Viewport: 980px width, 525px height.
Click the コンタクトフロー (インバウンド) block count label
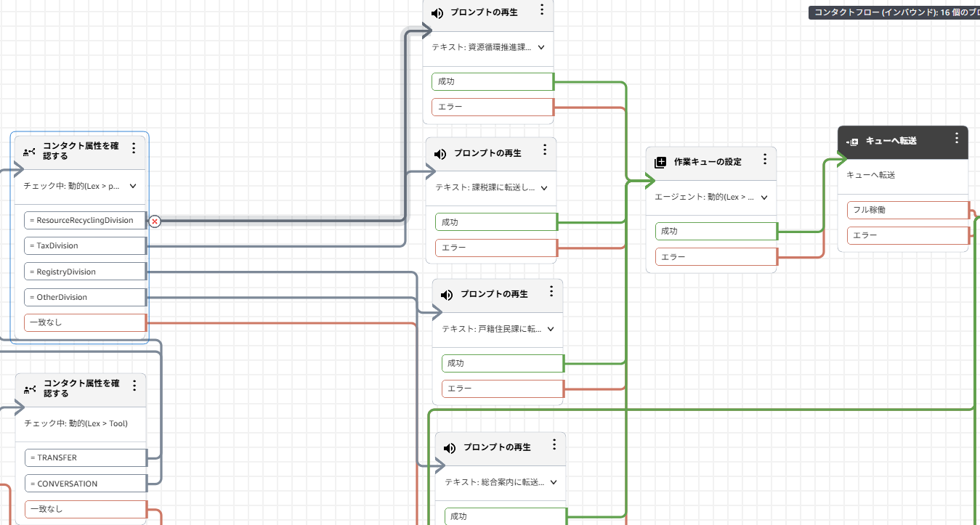click(x=894, y=12)
